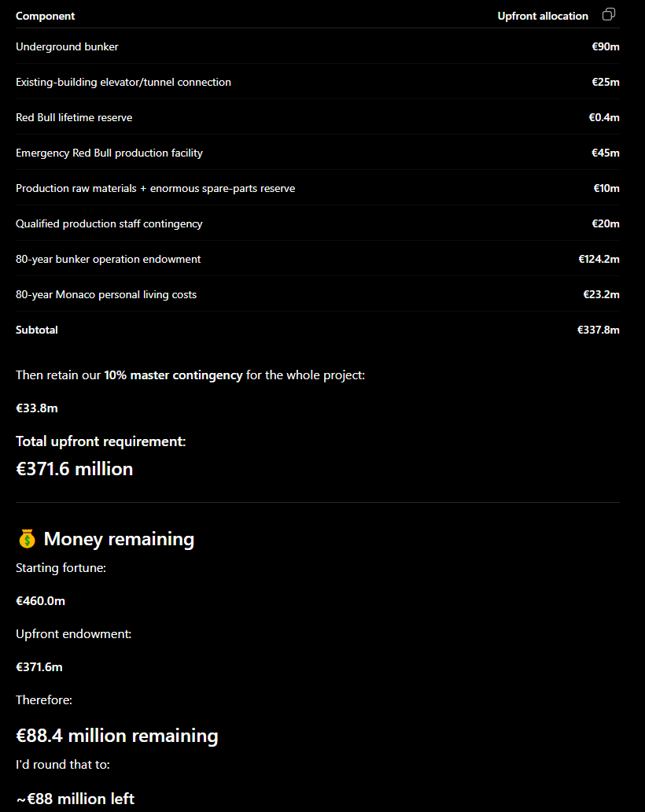The width and height of the screenshot is (645, 812).
Task: Click the €90m bunker allocation value
Action: 606,46
